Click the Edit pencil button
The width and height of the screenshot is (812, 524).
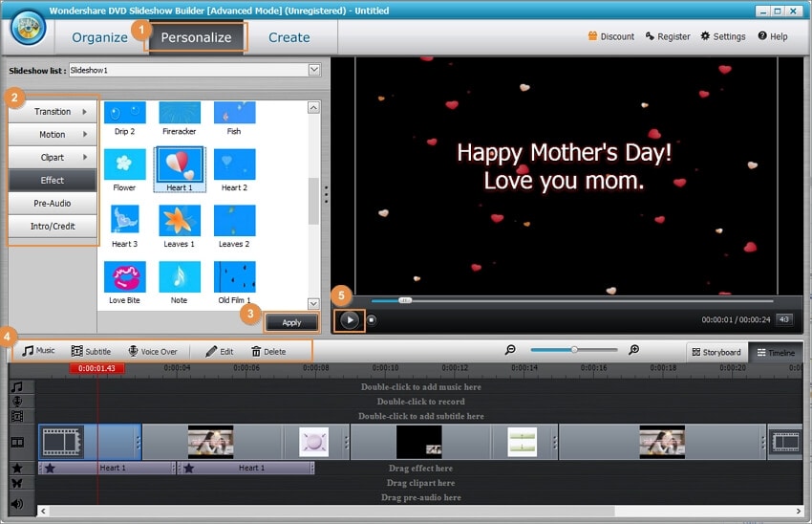point(219,352)
